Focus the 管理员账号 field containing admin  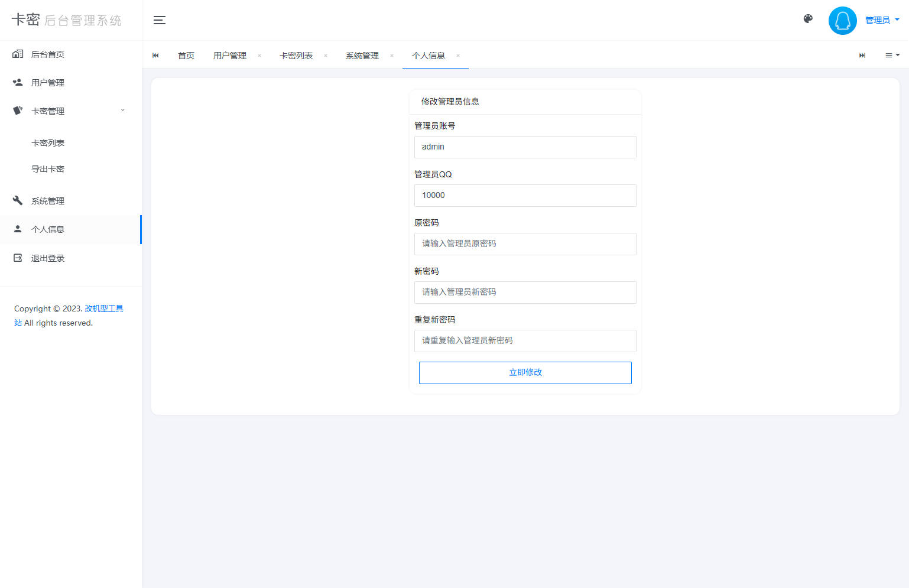tap(525, 147)
